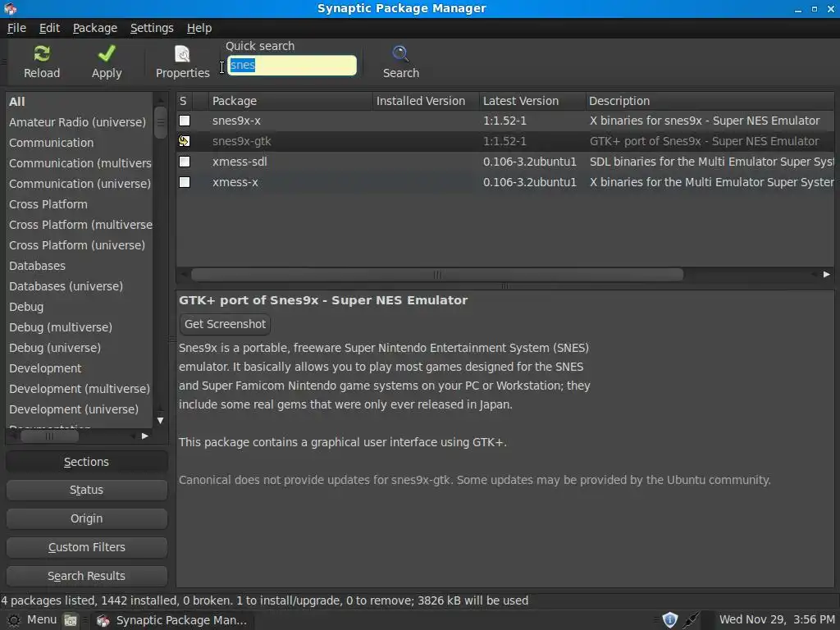Toggle marked-for-install status box of snes9x-gtk
840x630 pixels.
coord(185,141)
